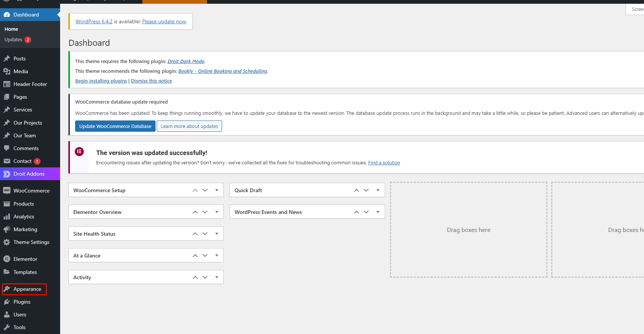Click the Plugins plug icon
The width and height of the screenshot is (644, 334).
point(7,302)
